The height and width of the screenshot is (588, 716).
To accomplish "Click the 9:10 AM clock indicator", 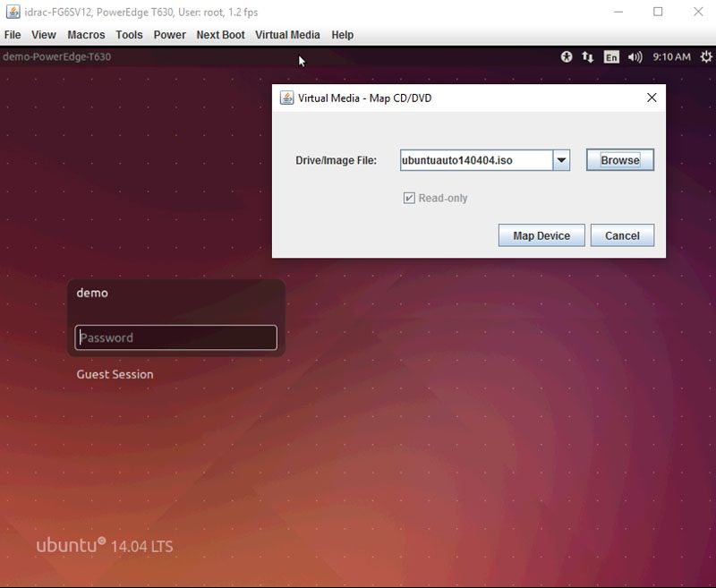I will (671, 56).
